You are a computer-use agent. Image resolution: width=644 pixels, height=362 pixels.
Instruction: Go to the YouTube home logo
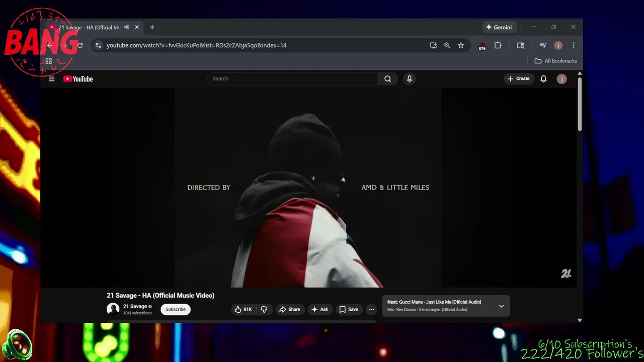(x=78, y=79)
